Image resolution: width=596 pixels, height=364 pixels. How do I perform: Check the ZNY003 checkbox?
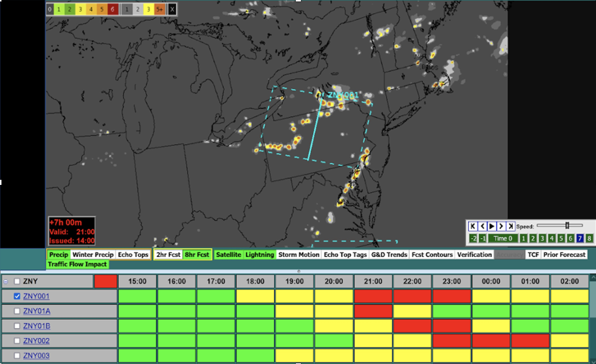point(17,356)
